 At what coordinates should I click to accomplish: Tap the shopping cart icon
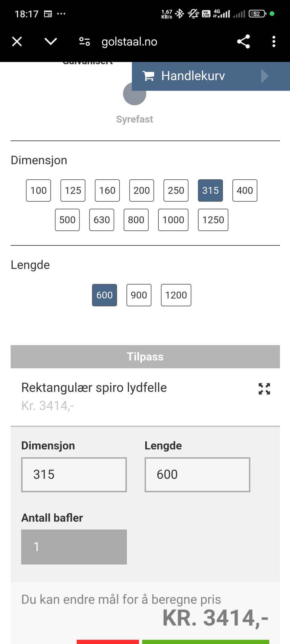tap(148, 76)
